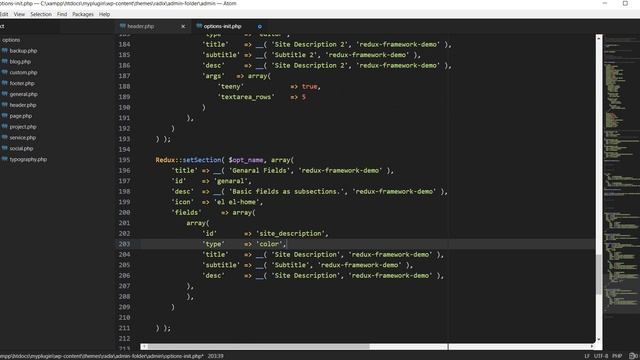The width and height of the screenshot is (640, 360).
Task: Open the Selection menu
Action: coord(41,14)
